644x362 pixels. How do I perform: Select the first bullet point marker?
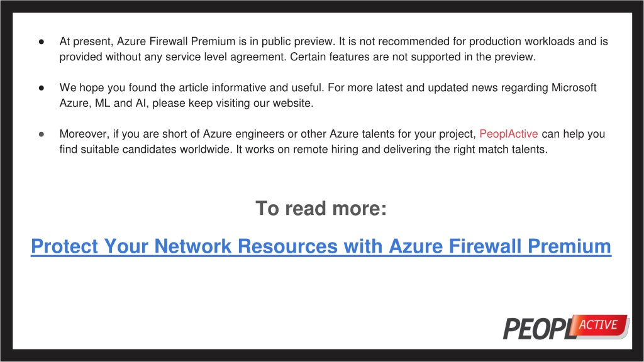pyautogui.click(x=42, y=41)
